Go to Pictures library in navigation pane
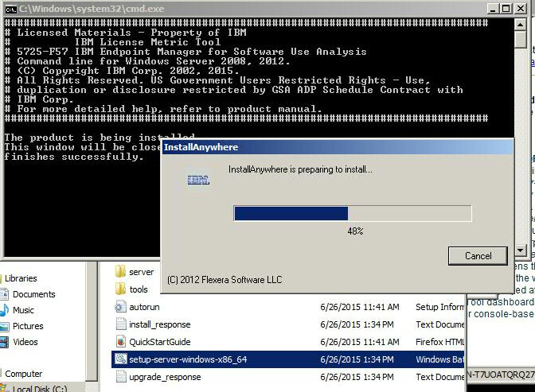535x392 pixels. (x=28, y=326)
